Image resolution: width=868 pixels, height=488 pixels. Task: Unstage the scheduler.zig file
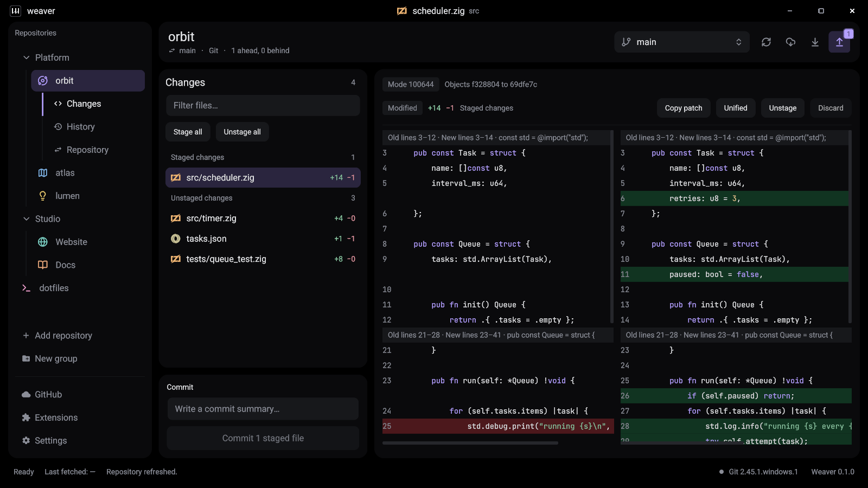pos(783,108)
